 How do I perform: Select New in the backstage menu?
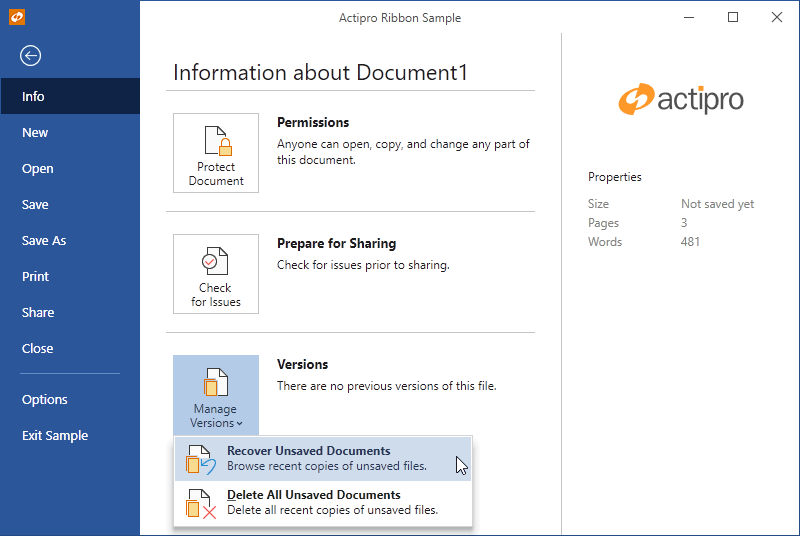pyautogui.click(x=35, y=133)
